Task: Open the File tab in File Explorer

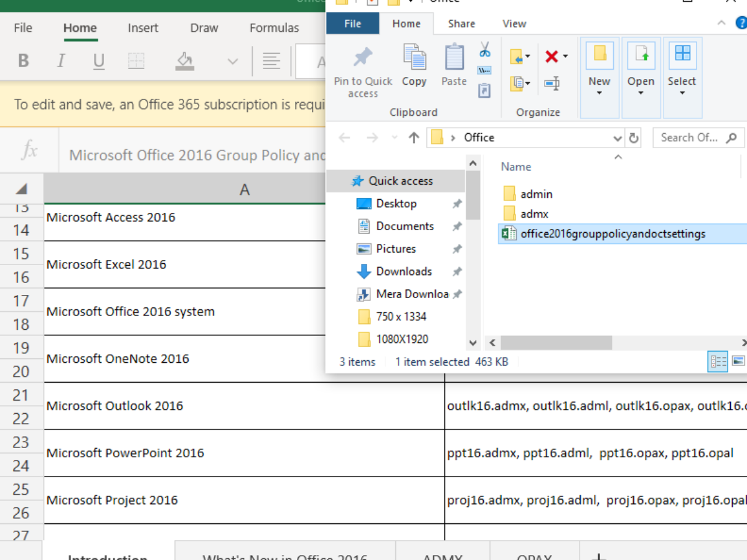Action: point(353,24)
